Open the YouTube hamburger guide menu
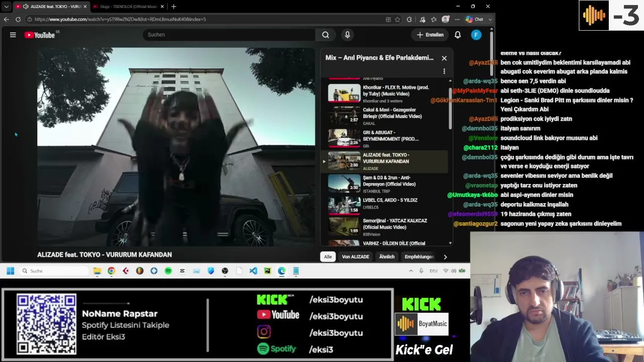Image resolution: width=644 pixels, height=362 pixels. point(13,35)
